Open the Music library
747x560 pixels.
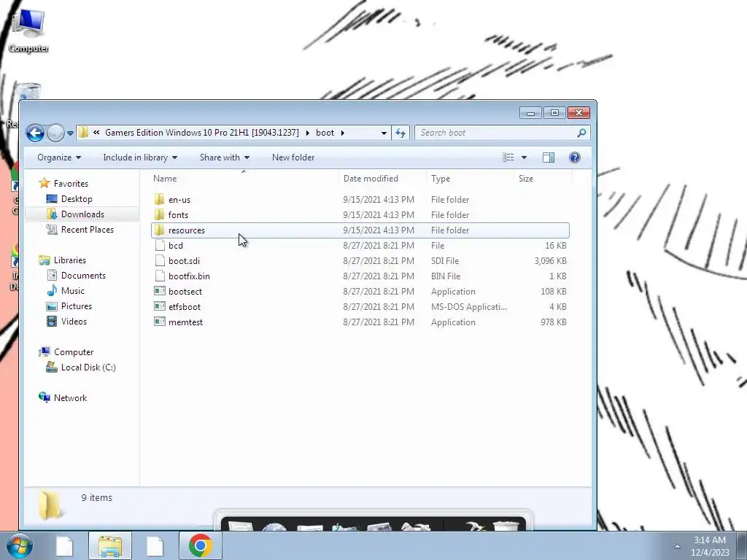click(66, 290)
